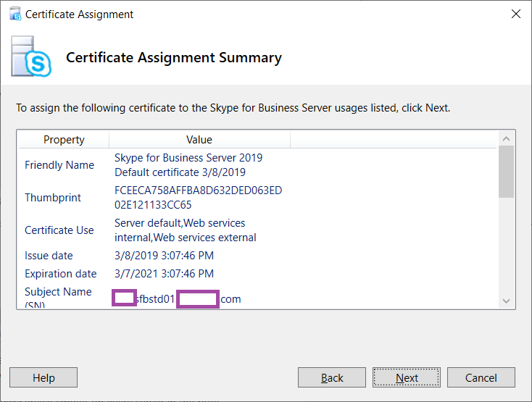Click the title bar Skype server icon
The height and width of the screenshot is (402, 532).
[x=15, y=14]
